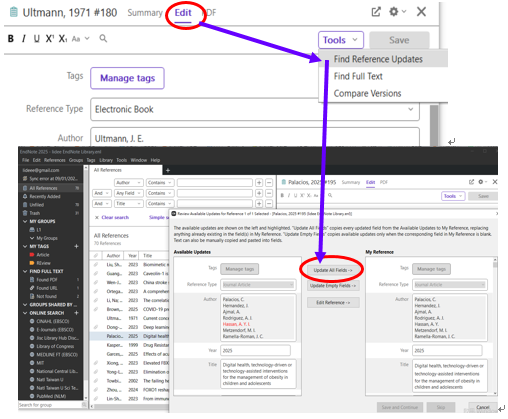The image size is (508, 419).
Task: Open Ultmann reference in new window icon
Action: tap(376, 12)
